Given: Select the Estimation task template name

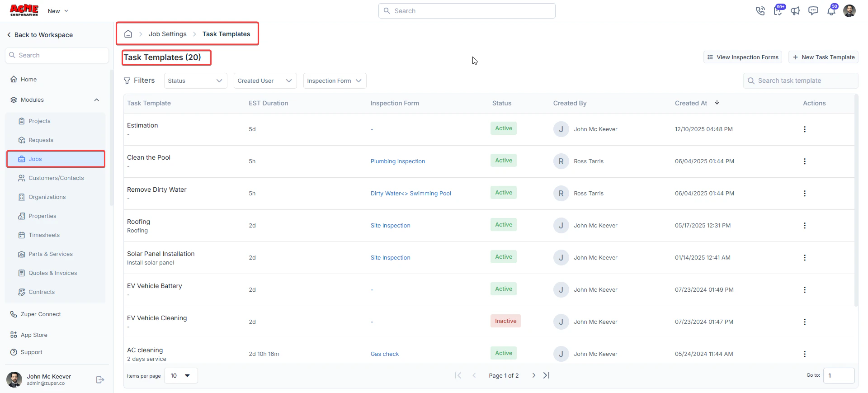Looking at the screenshot, I should click(x=142, y=125).
